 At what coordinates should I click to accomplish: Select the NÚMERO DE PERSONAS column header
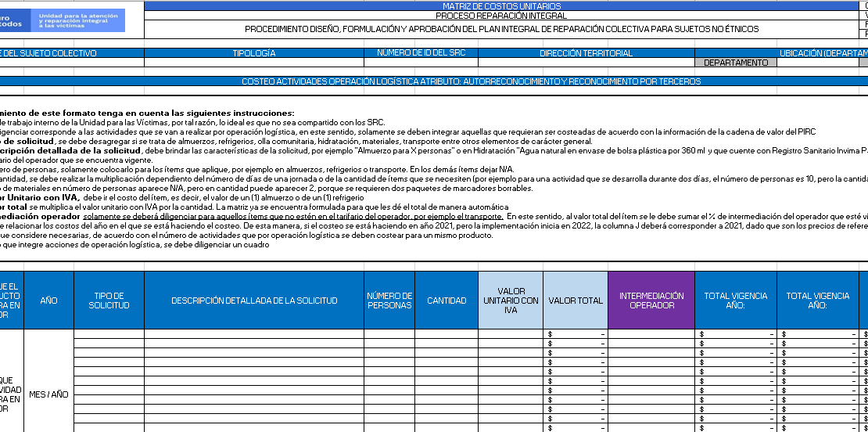point(389,301)
